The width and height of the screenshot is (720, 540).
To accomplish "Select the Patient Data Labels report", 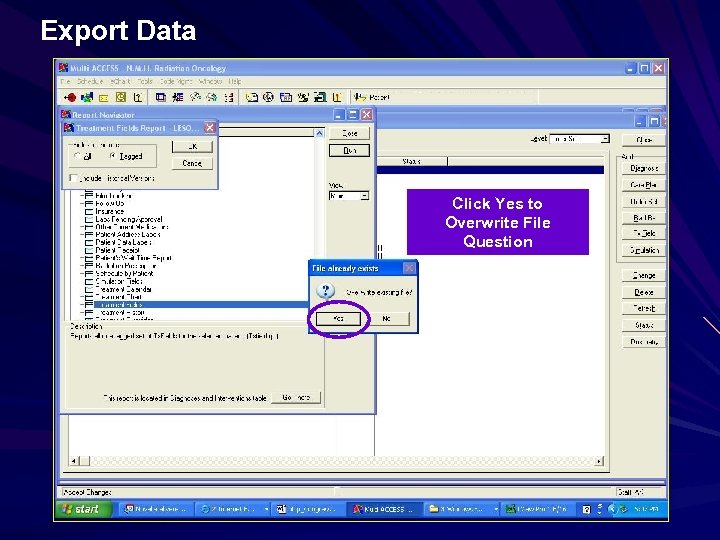I will (123, 242).
